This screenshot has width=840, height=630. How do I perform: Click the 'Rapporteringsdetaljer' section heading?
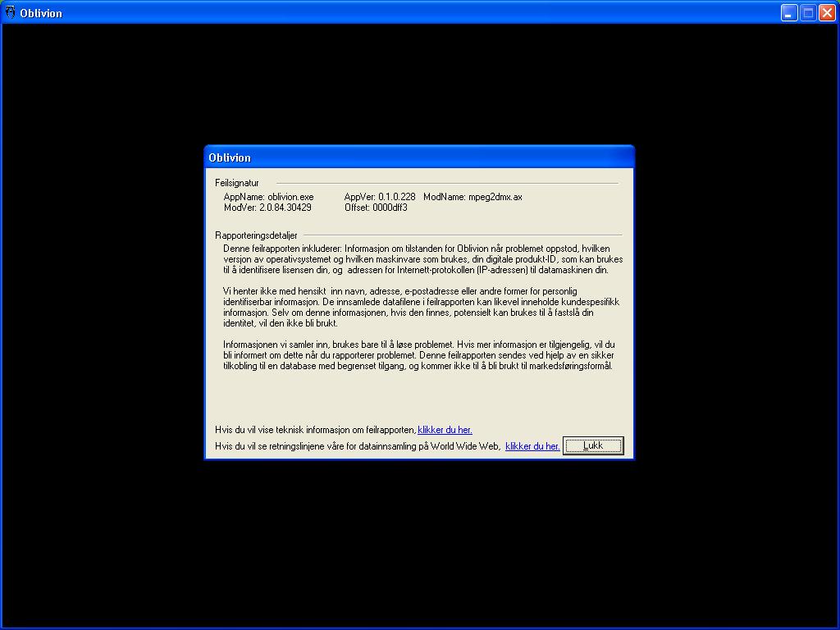[256, 235]
